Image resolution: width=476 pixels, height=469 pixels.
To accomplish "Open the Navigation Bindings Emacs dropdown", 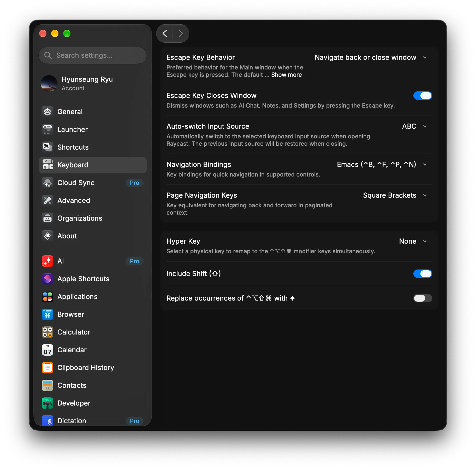I will (x=382, y=165).
